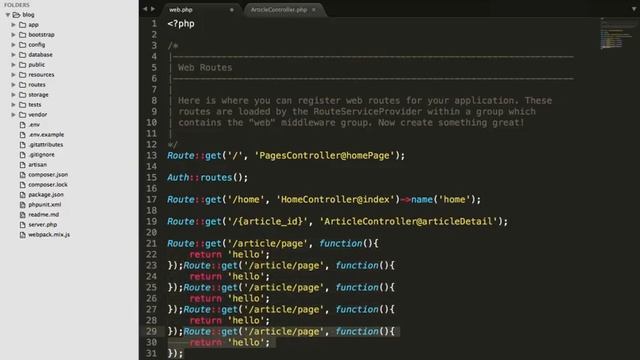Click the package.json file icon

(x=23, y=195)
